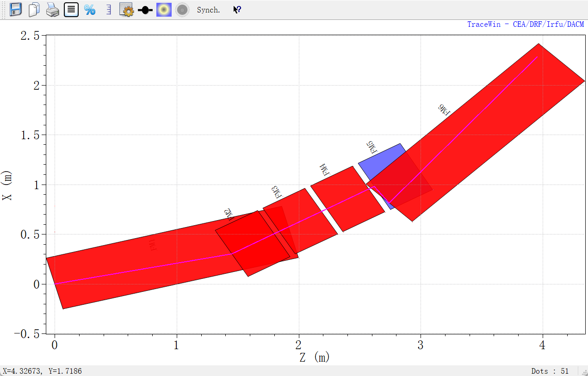Screen dimensions: 588x376
Task: Click the 4 tick label on Z axis
Action: click(542, 345)
